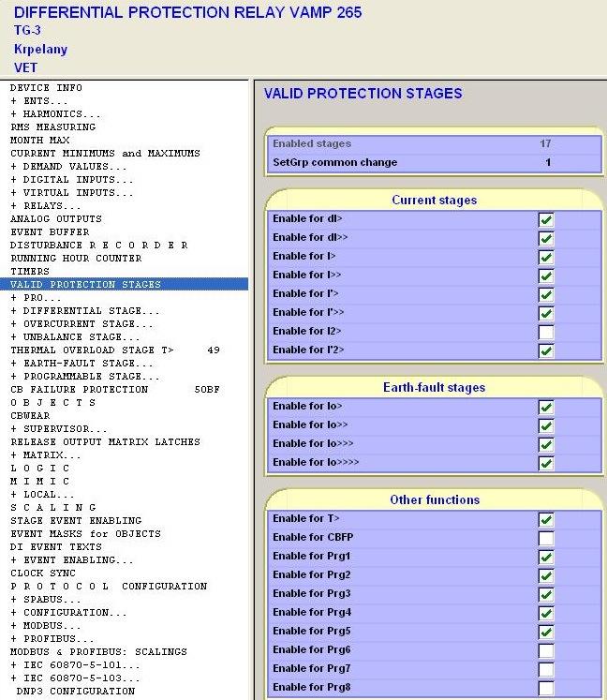
Task: Open CURRENT MINIMUMS and MAXIMUMS
Action: [x=105, y=153]
